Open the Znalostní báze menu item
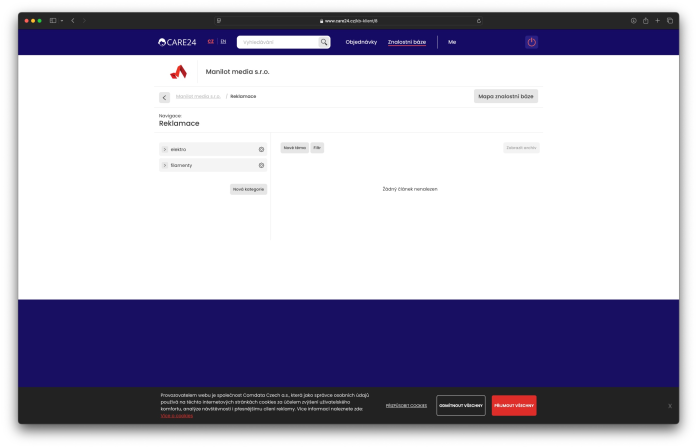The height and width of the screenshot is (448, 697). [407, 42]
